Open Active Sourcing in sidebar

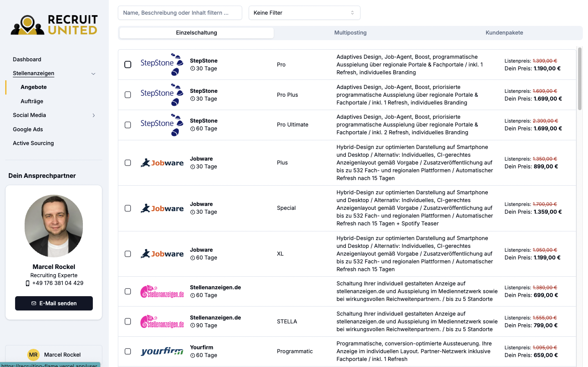tap(33, 143)
